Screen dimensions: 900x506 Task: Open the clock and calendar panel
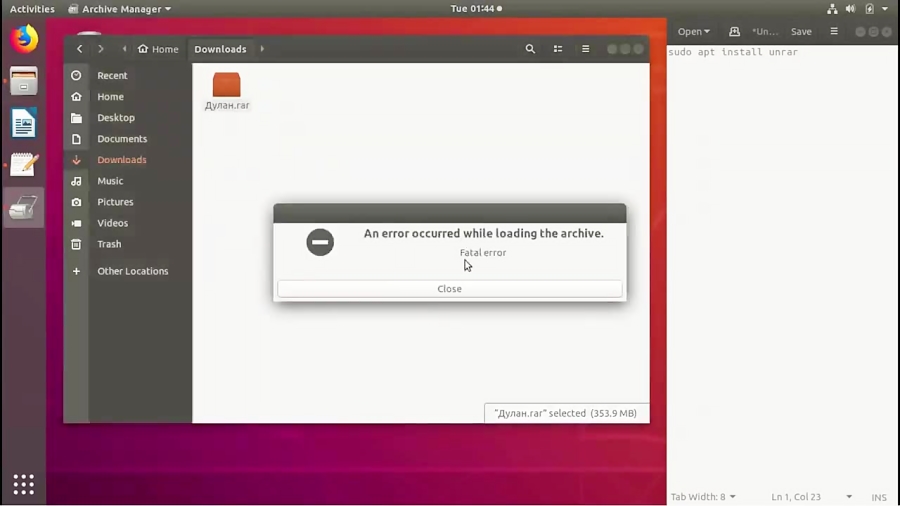[x=476, y=9]
